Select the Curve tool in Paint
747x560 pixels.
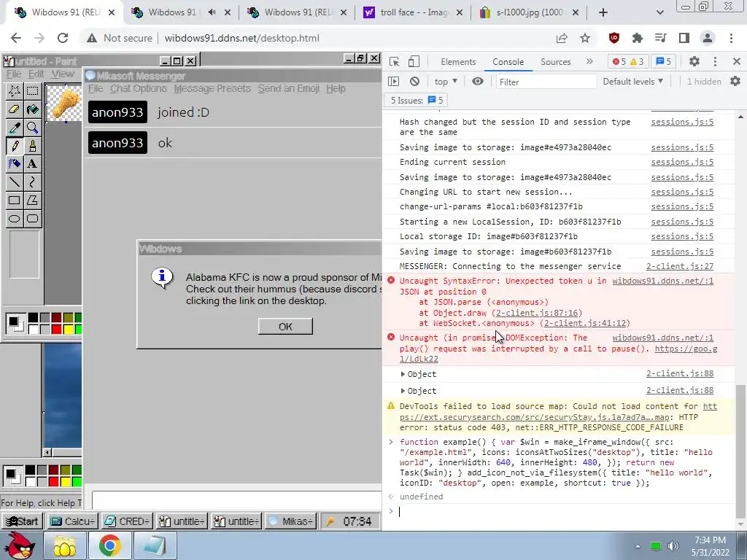coord(32,182)
